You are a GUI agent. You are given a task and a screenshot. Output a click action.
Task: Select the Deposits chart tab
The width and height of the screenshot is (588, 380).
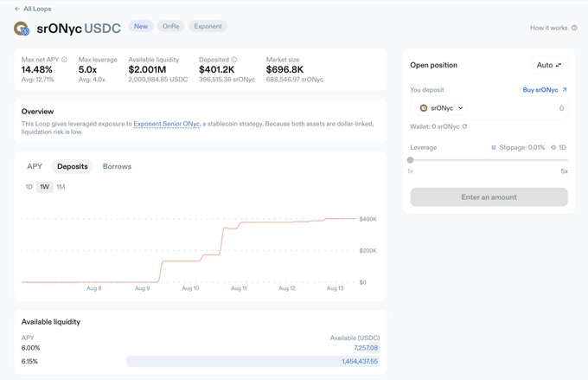coord(73,166)
